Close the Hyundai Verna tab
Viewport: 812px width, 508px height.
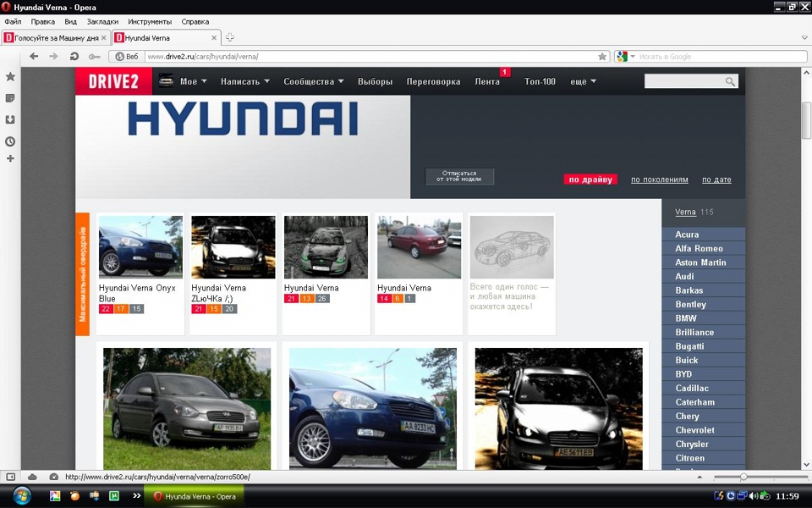(214, 38)
